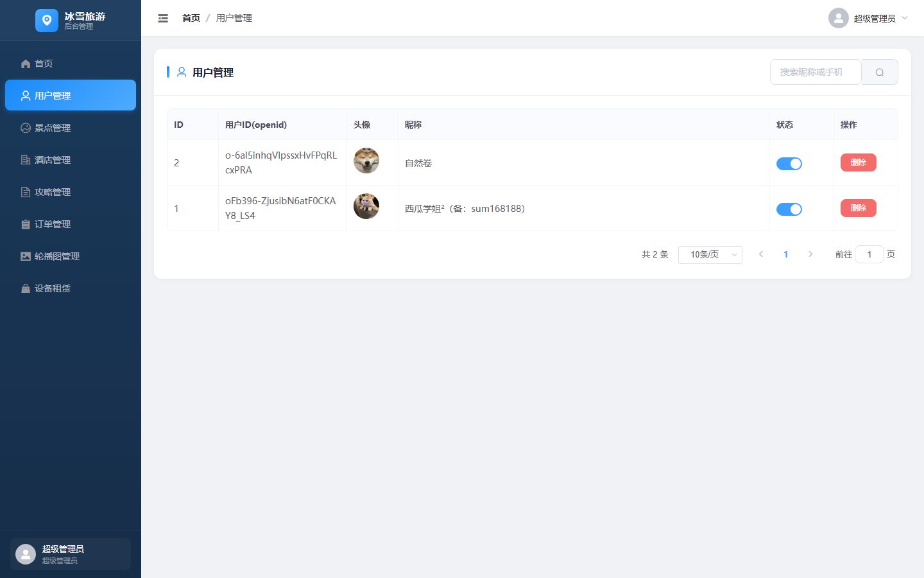This screenshot has height=578, width=924.
Task: Click openid o-6al5inhqVlpssxHvFPqRLcxPRA
Action: [281, 162]
